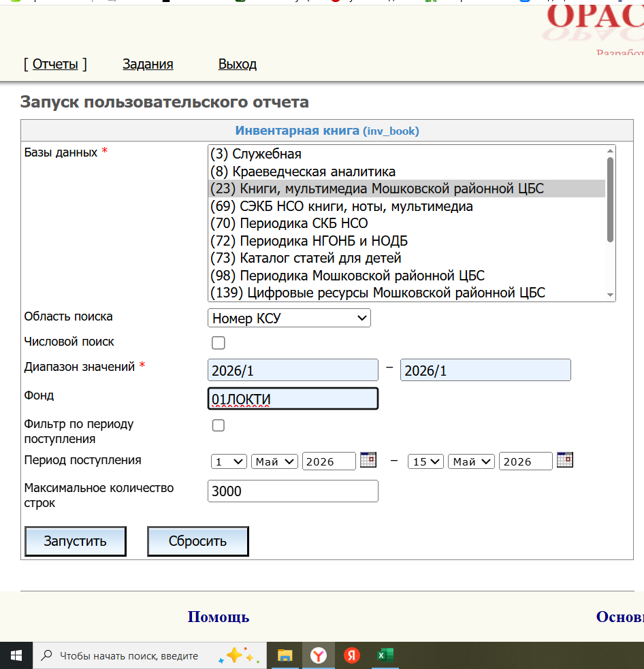The height and width of the screenshot is (669, 644).
Task: Click the Сбросить button
Action: pyautogui.click(x=197, y=541)
